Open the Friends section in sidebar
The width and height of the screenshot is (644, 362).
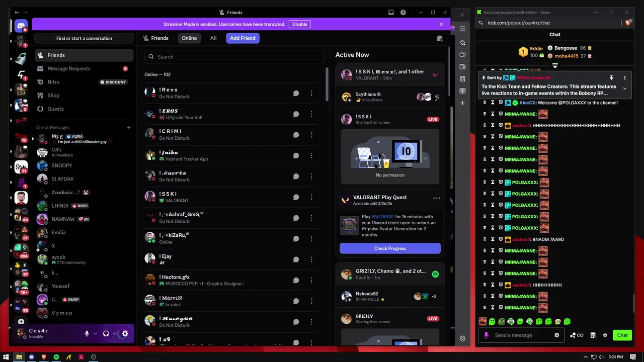click(x=84, y=55)
